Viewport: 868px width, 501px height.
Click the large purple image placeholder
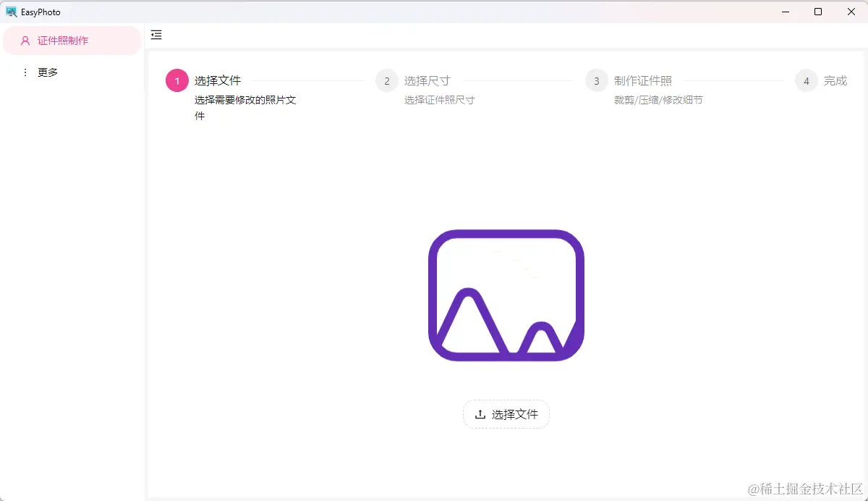pos(506,295)
